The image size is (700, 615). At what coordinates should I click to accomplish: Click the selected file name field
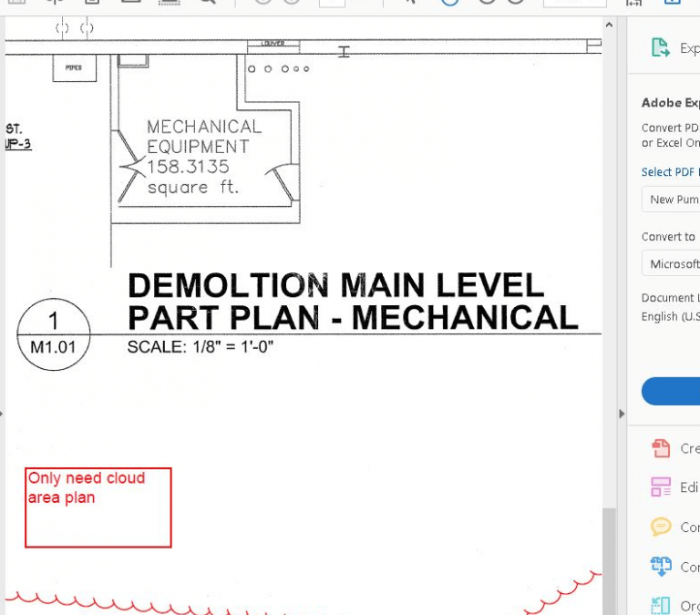pyautogui.click(x=671, y=199)
